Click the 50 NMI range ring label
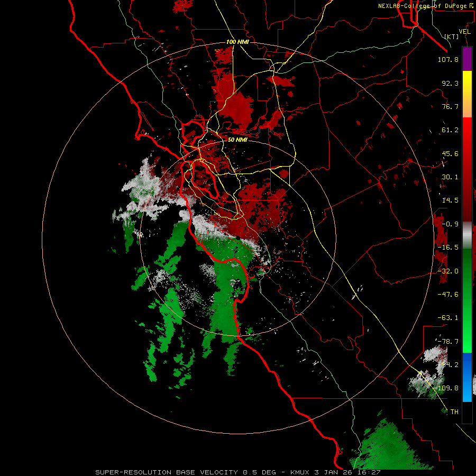This screenshot has width=476, height=476. point(237,140)
